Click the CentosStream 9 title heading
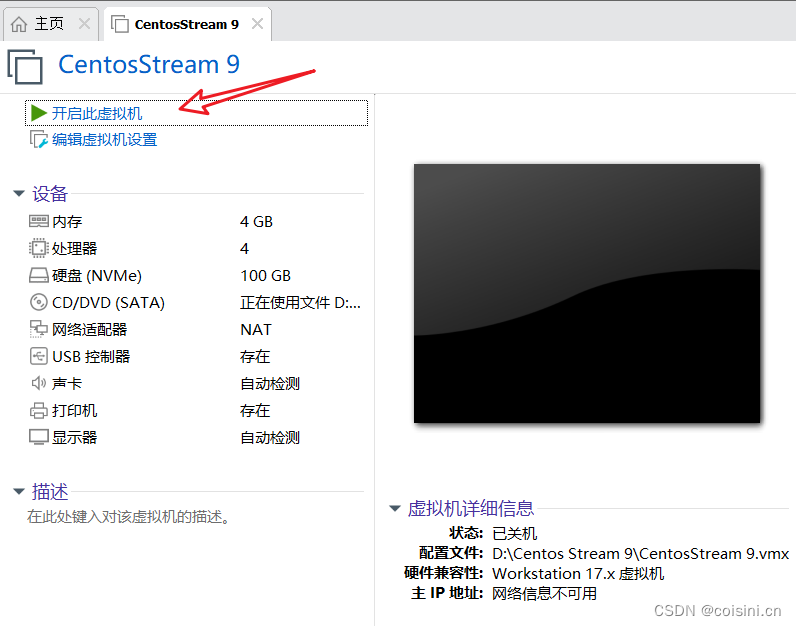The width and height of the screenshot is (796, 626). click(149, 64)
